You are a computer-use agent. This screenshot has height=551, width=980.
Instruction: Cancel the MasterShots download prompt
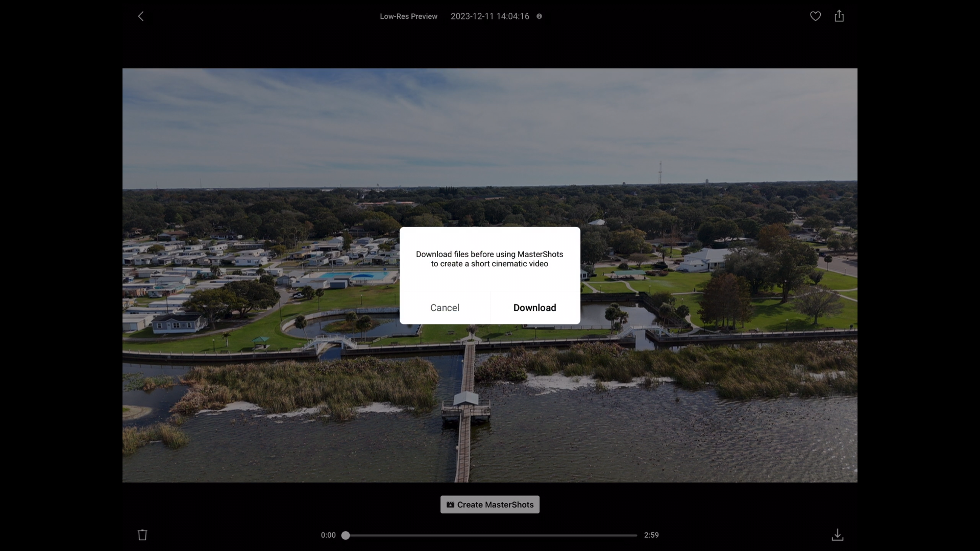click(x=445, y=308)
